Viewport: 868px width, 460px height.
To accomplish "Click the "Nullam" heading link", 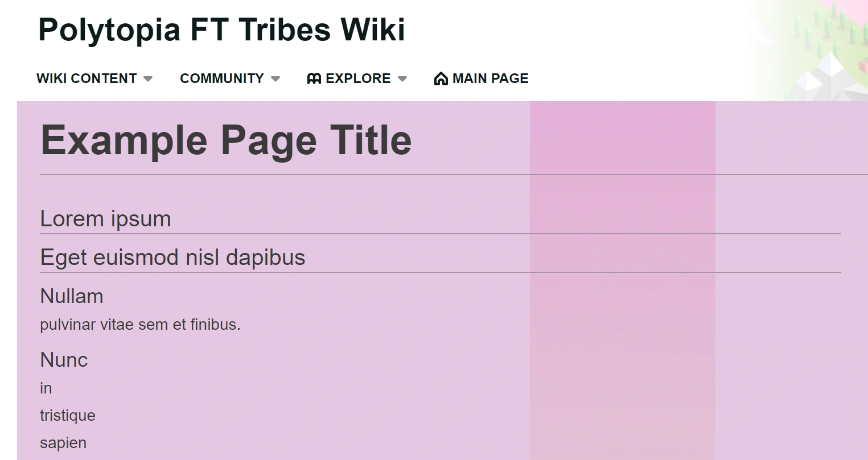I will point(71,296).
